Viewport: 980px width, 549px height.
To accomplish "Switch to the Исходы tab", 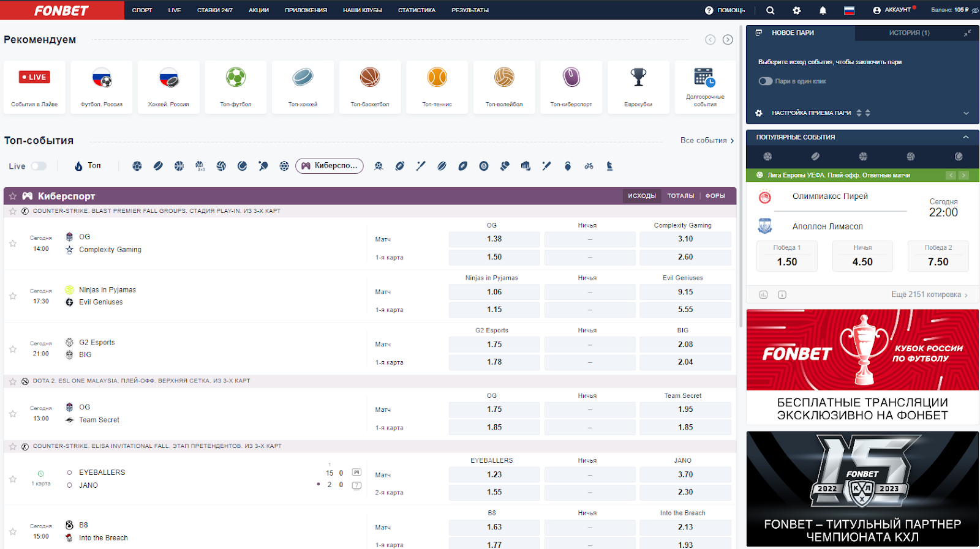I will point(642,196).
